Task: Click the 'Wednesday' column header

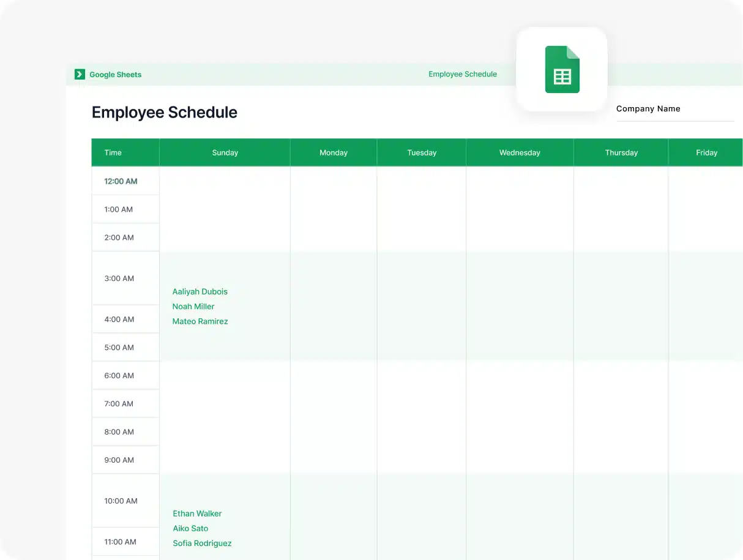Action: 519,152
